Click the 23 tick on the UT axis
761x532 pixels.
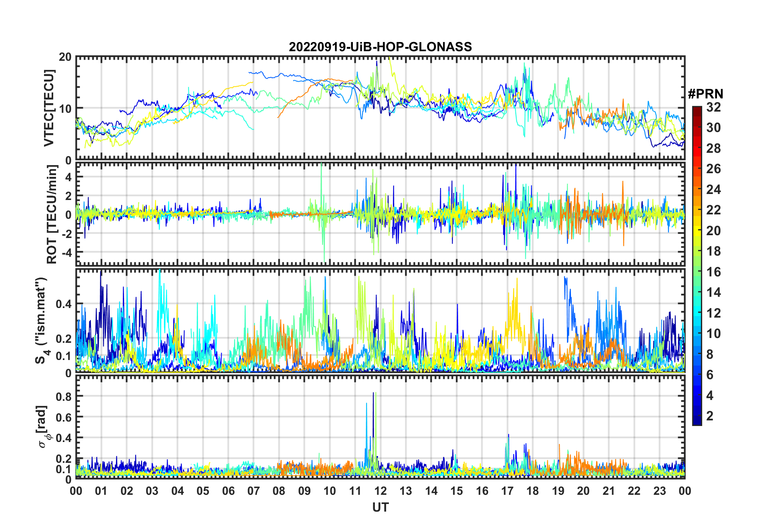(659, 491)
